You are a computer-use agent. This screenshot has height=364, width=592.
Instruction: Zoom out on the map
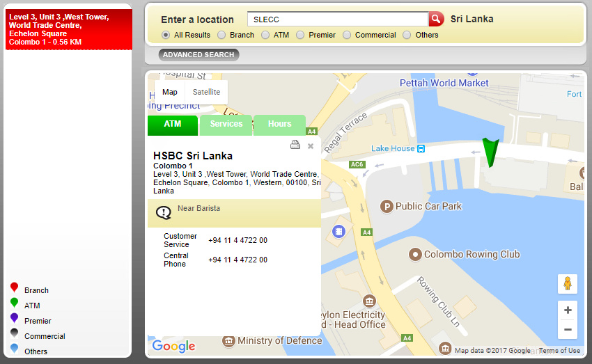pyautogui.click(x=568, y=330)
